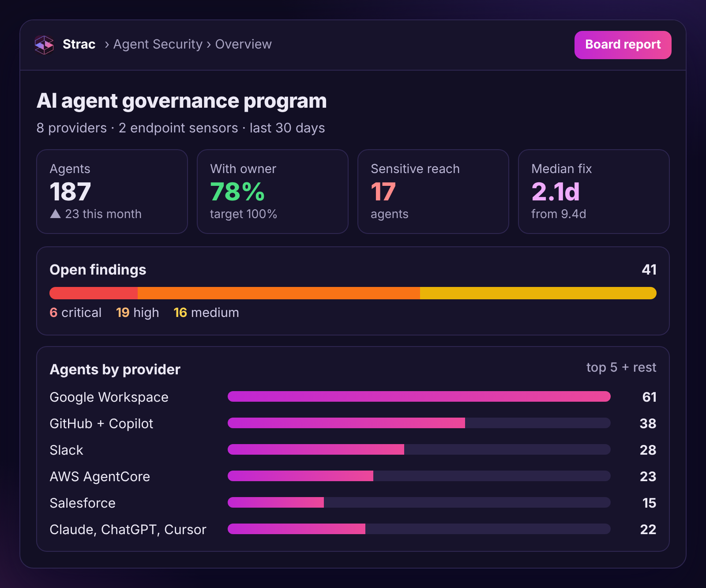Click the 8 providers subtitle line
This screenshot has width=706, height=588.
click(181, 128)
